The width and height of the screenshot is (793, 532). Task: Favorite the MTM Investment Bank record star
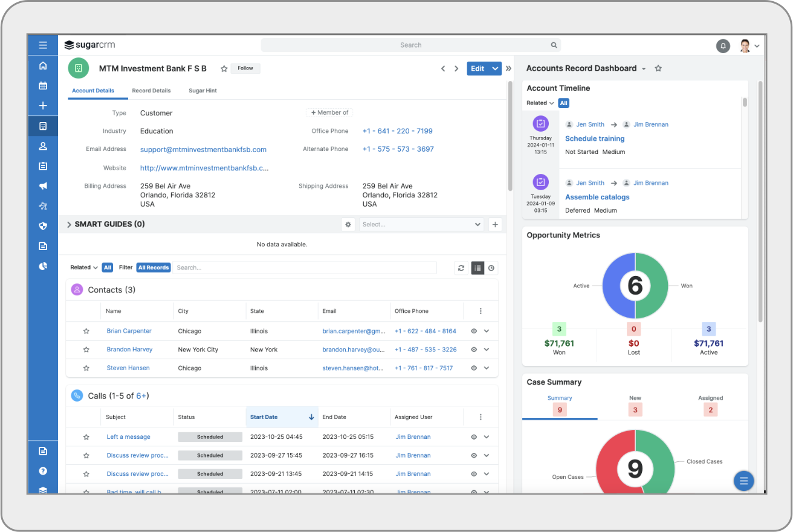tap(224, 69)
